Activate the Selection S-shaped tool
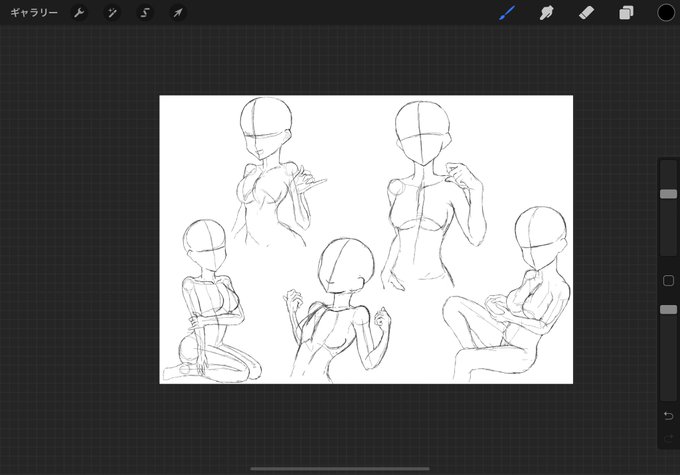The width and height of the screenshot is (680, 475). (145, 13)
